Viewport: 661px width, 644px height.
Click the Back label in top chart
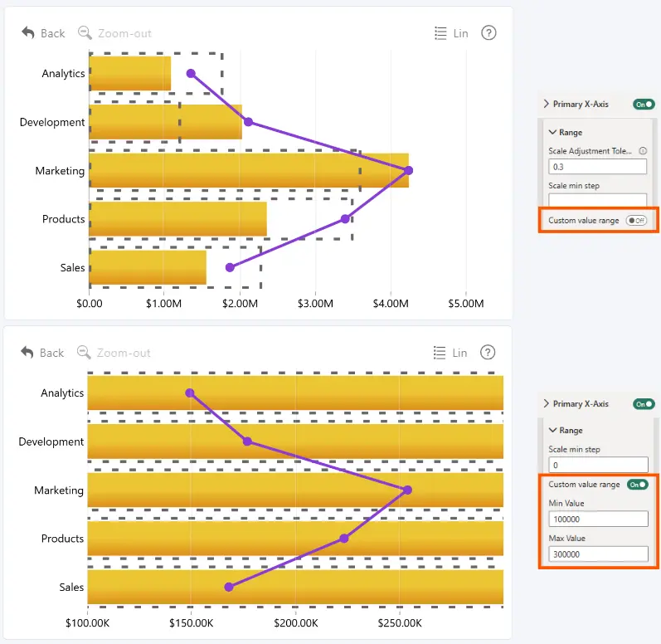pyautogui.click(x=53, y=33)
